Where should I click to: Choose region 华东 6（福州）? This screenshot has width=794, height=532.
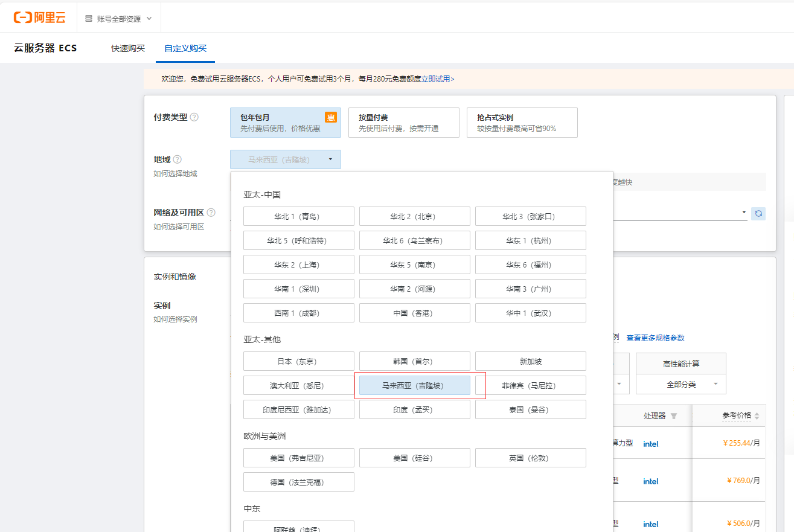tap(531, 264)
